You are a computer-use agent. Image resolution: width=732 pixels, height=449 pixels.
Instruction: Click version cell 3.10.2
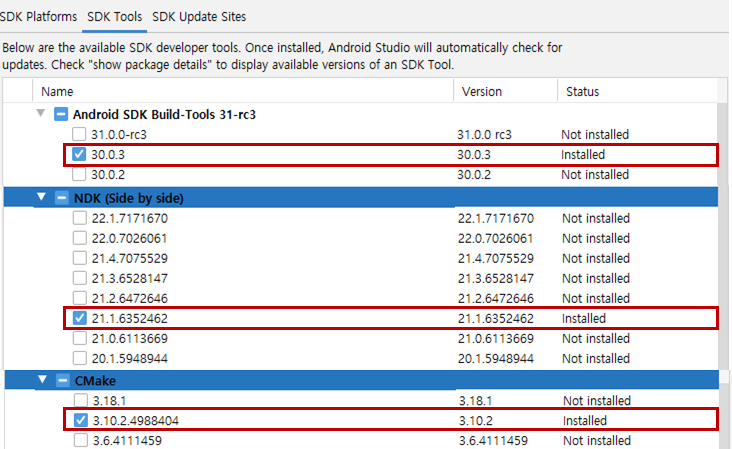476,421
